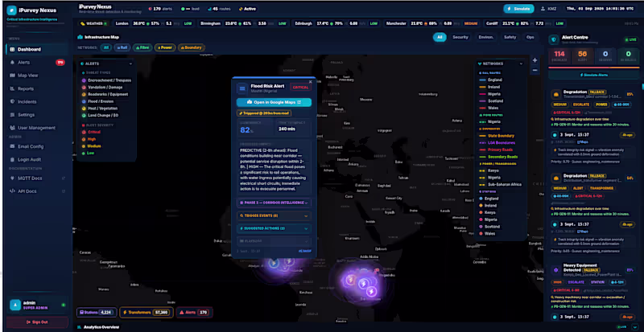Click the 45 routes header badge
Screen dimensions: 644x332
[220, 9]
